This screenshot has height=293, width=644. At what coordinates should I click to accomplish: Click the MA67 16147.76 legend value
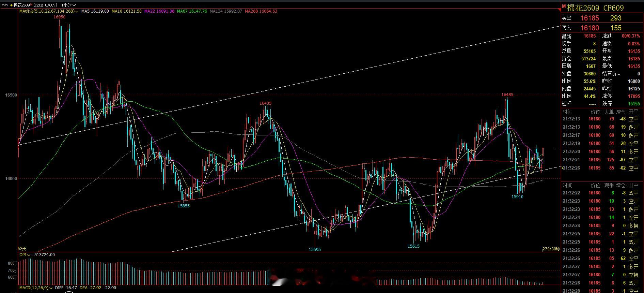(x=192, y=11)
